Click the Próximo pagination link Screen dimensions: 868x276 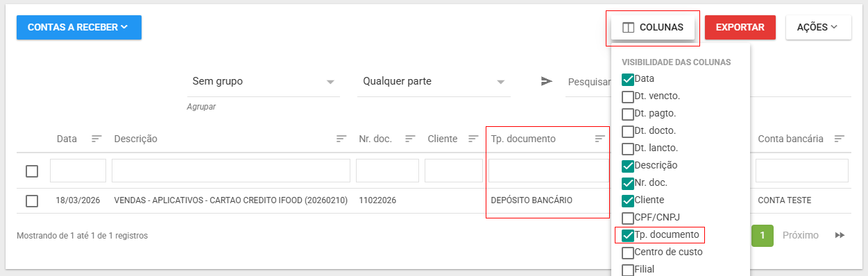tap(801, 236)
